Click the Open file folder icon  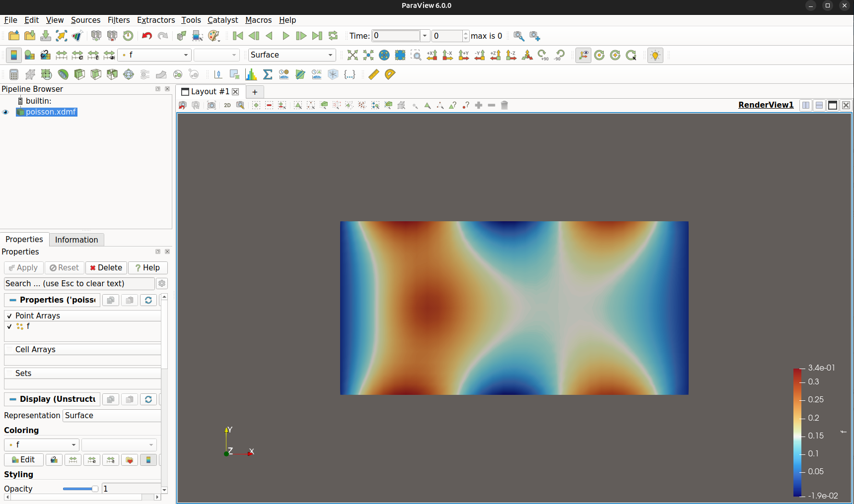(14, 36)
